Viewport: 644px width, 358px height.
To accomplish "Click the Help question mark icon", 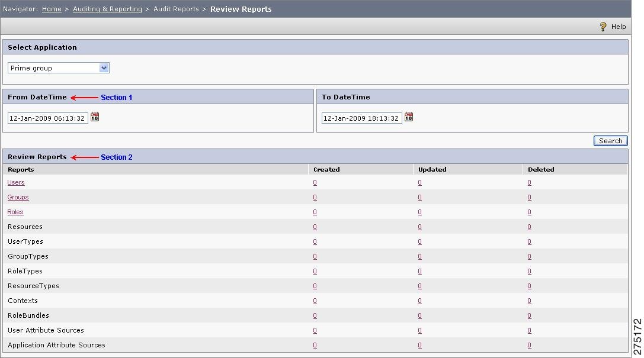I will pos(603,27).
